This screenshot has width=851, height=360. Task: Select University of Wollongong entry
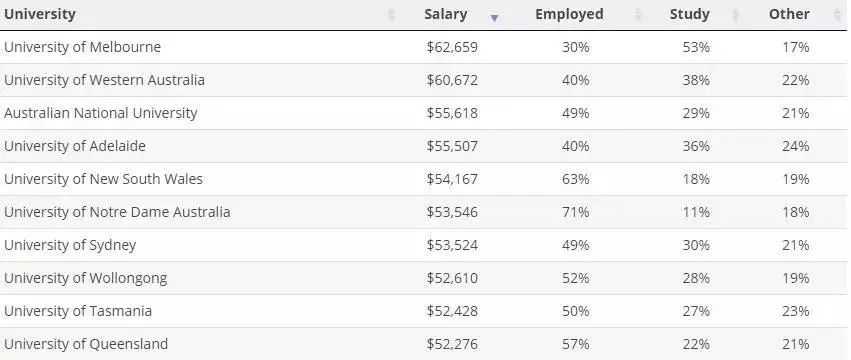[x=85, y=278]
